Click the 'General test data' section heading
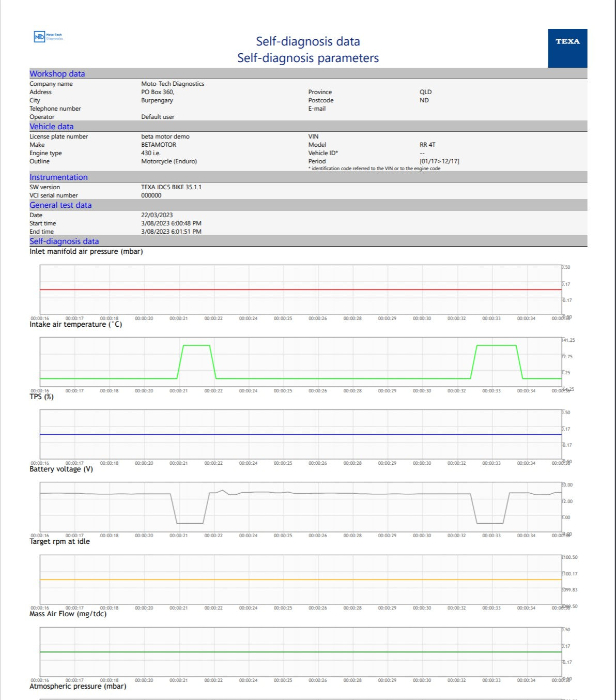 (x=60, y=205)
